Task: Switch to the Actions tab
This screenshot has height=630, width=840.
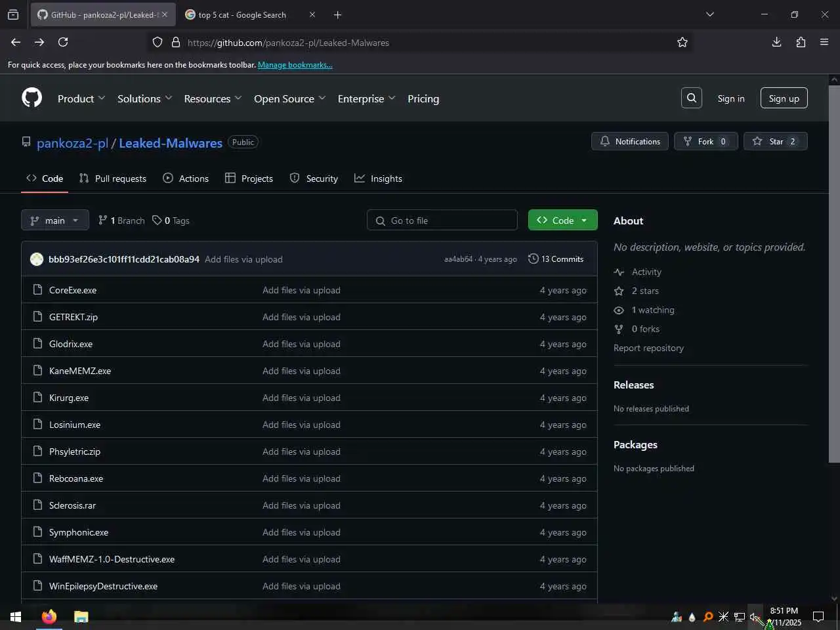Action: [186, 178]
